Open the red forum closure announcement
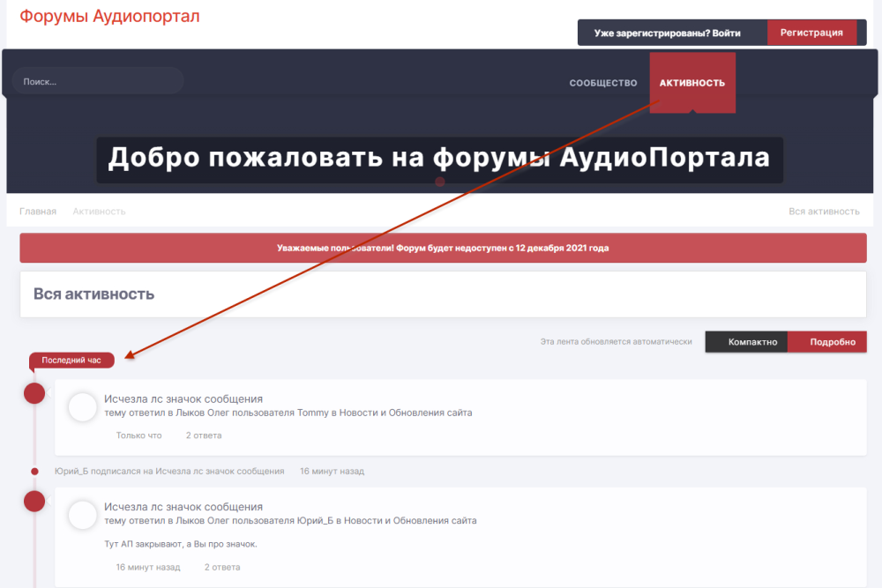 pos(442,249)
